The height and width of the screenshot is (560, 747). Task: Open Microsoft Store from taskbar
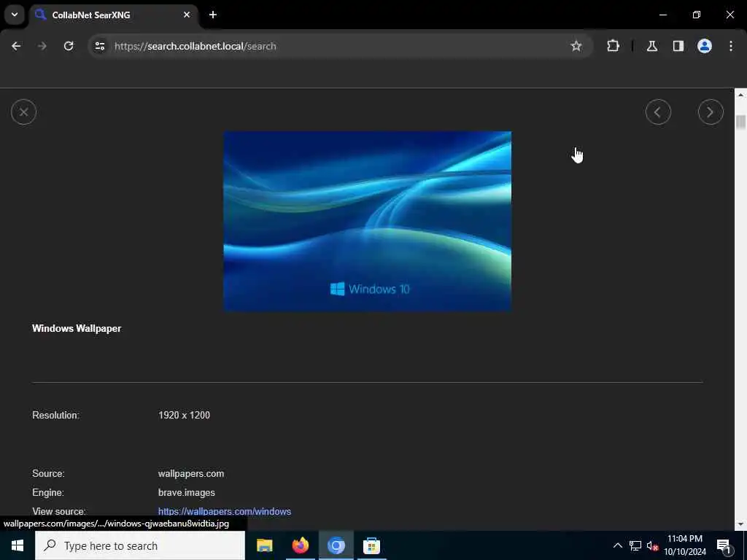[x=371, y=545]
